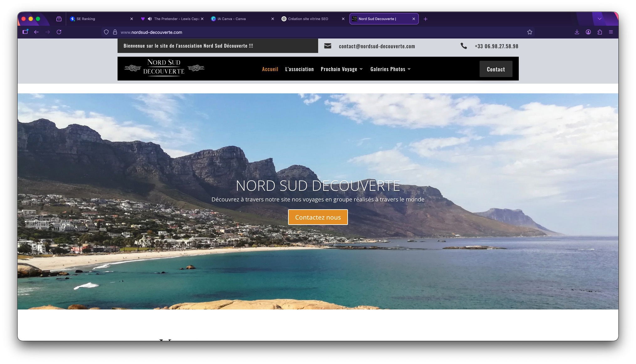Screen dimensions: 636x364
Task: Click the Contactez nous button
Action: pyautogui.click(x=318, y=217)
